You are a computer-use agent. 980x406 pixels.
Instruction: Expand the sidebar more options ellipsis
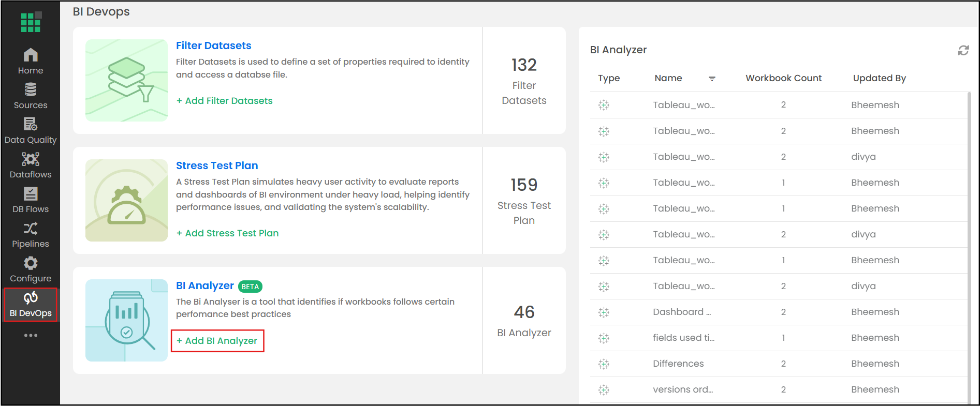(31, 335)
